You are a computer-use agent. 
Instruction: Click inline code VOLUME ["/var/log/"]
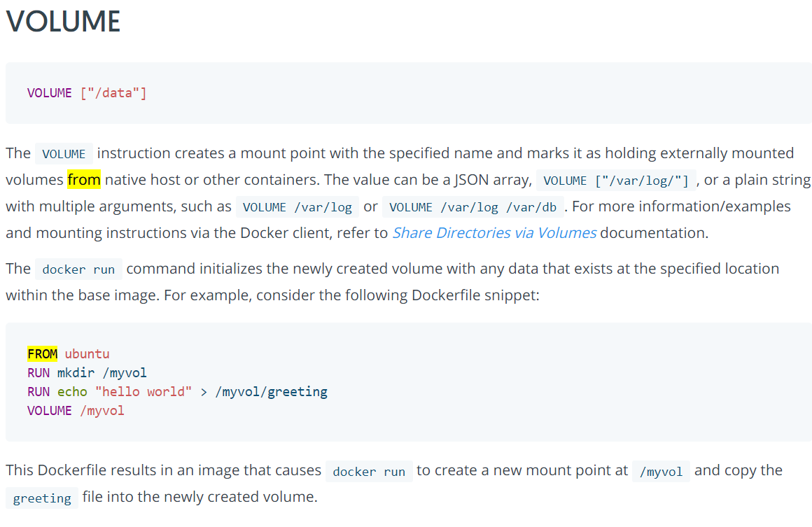616,180
